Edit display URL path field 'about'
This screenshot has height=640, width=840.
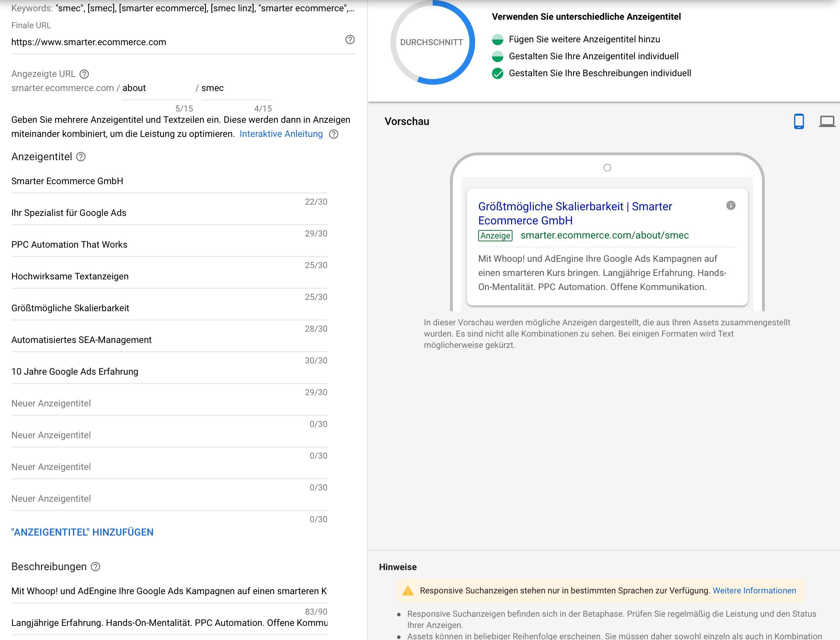(157, 89)
